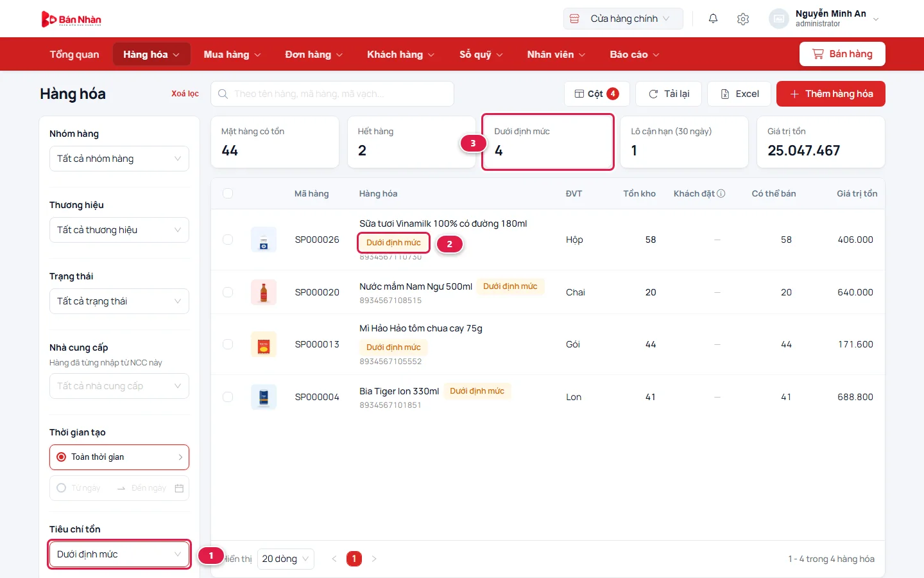This screenshot has height=578, width=924.
Task: Open the Khách hàng menu
Action: (x=401, y=55)
